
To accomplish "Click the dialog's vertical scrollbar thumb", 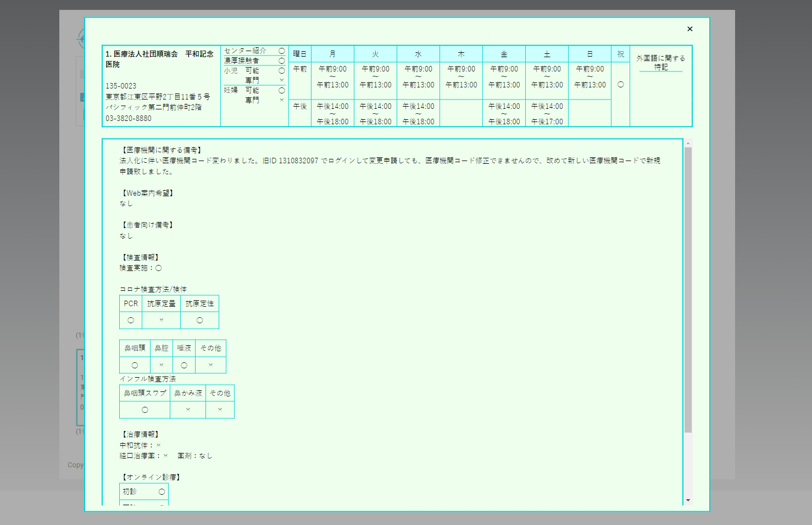I will 688,290.
